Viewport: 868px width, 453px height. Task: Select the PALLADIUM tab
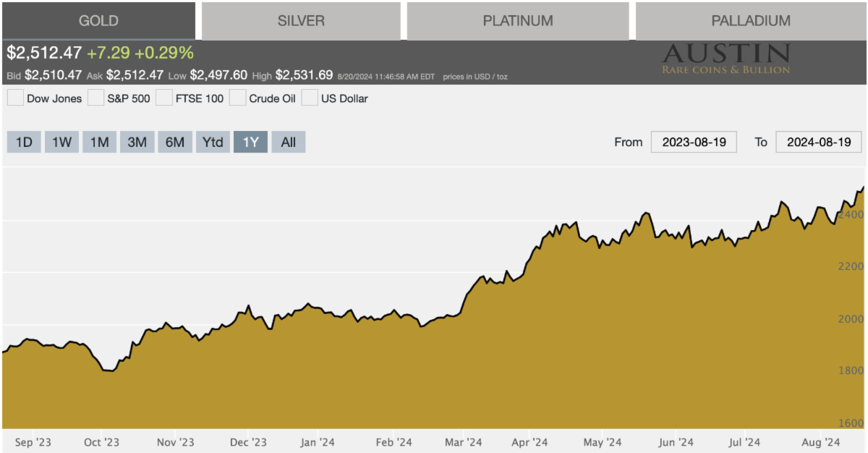click(750, 21)
